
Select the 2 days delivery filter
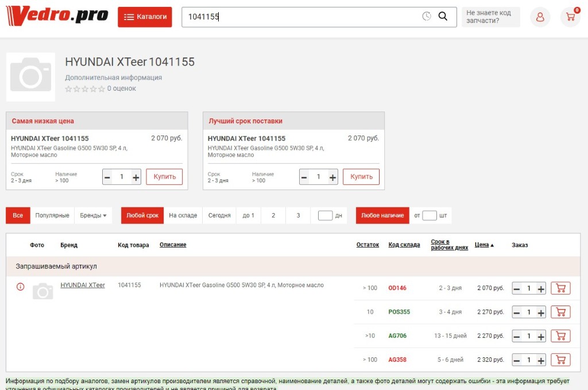click(273, 215)
